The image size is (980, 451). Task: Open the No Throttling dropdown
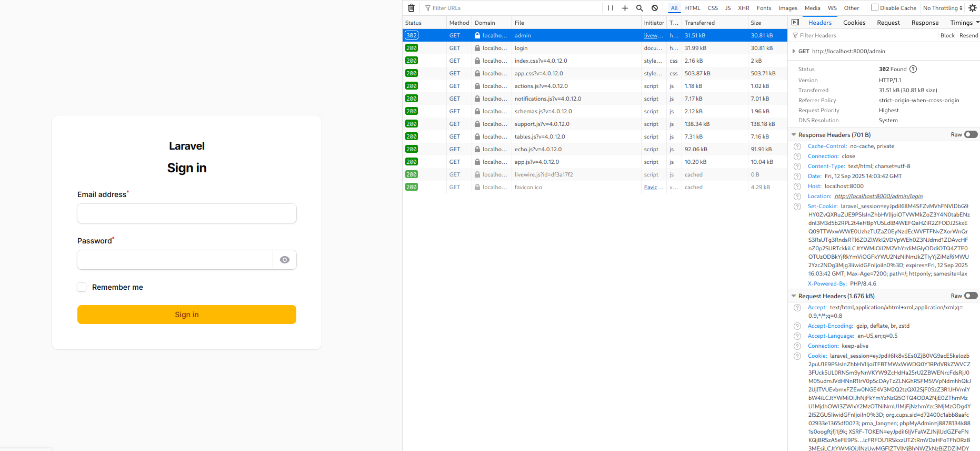[943, 8]
